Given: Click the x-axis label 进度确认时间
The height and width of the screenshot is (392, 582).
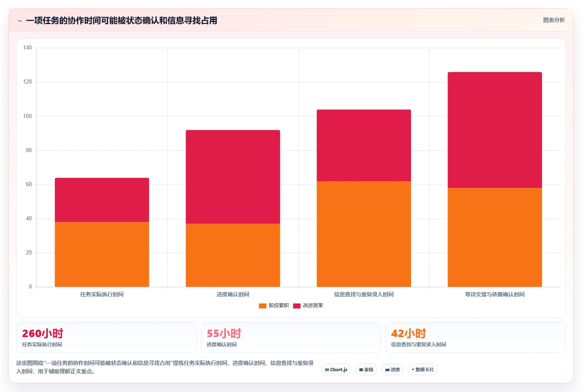Looking at the screenshot, I should click(x=233, y=294).
